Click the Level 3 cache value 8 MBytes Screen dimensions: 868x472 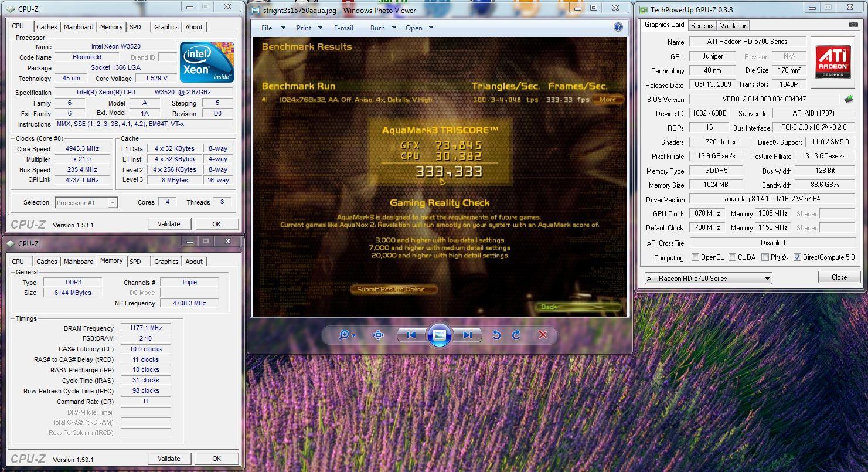pyautogui.click(x=175, y=180)
